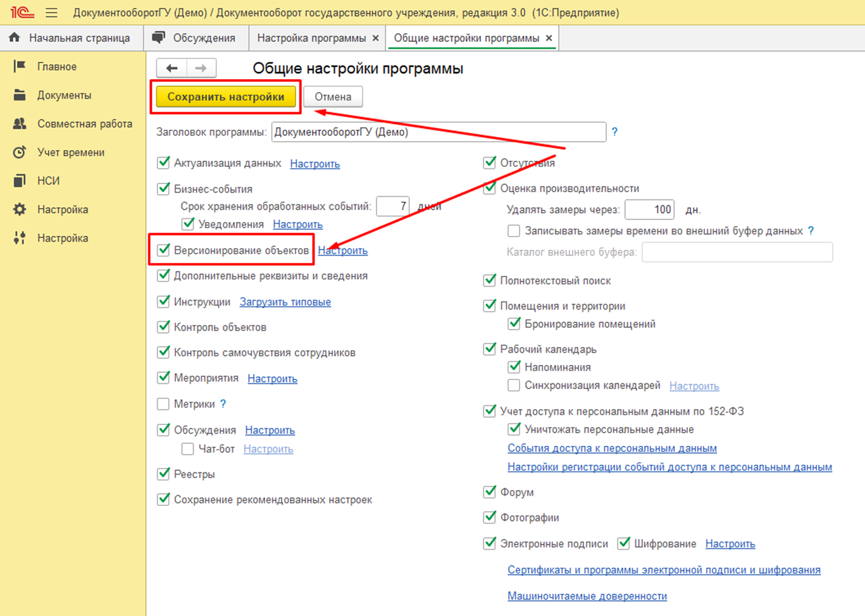This screenshot has width=865, height=616.
Task: Open Учет времени in the sidebar
Action: [71, 152]
